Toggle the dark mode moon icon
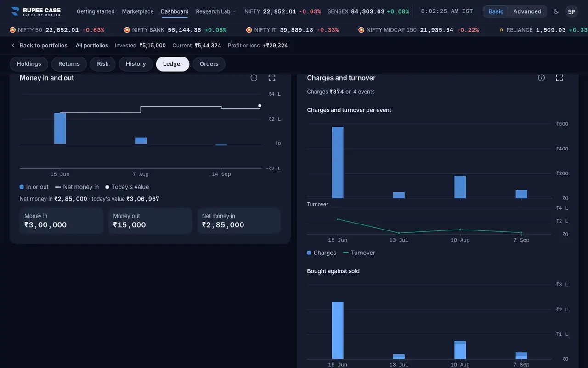The height and width of the screenshot is (368, 588). tap(556, 11)
